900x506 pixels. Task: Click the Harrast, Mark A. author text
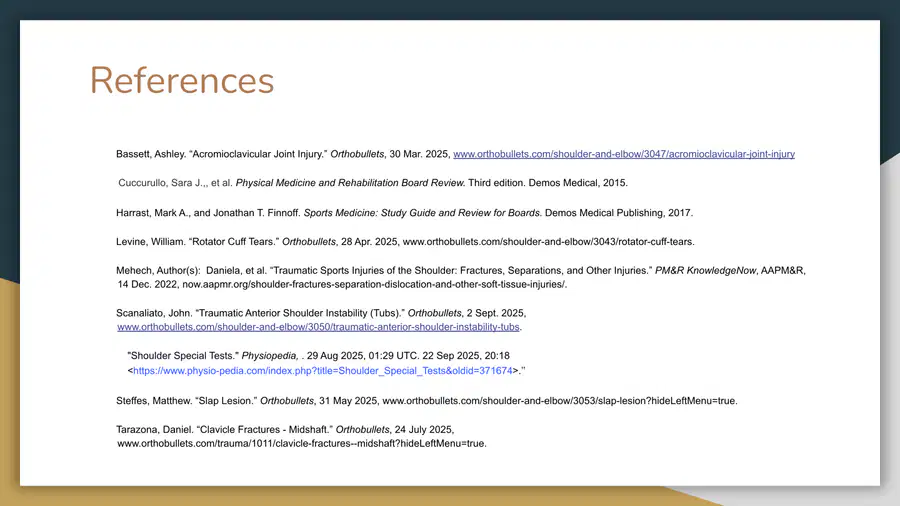click(x=153, y=212)
